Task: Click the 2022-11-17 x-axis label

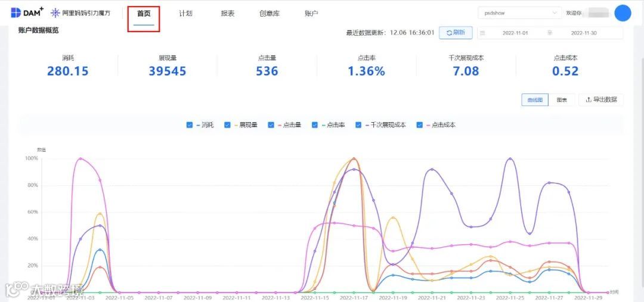Action: coord(353,298)
